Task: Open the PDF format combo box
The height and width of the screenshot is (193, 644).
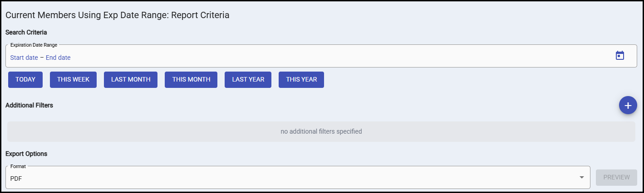Action: point(290,178)
